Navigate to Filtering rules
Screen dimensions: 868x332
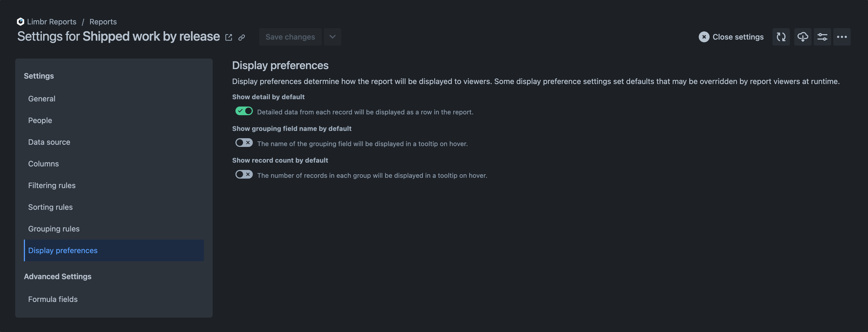[52, 185]
